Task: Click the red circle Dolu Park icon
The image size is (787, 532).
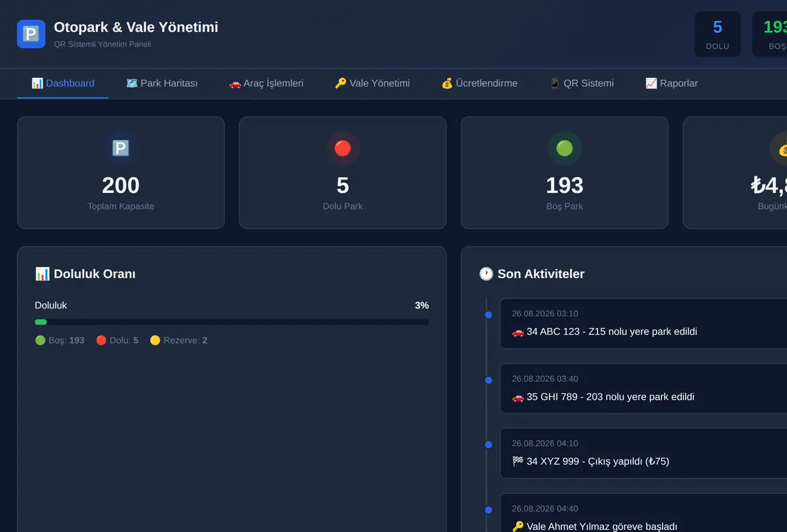Action: 342,148
